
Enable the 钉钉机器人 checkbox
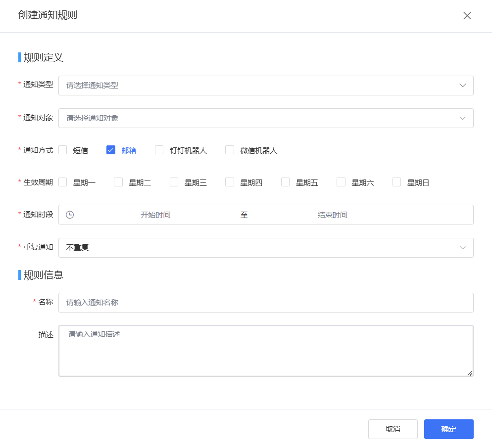coord(159,150)
